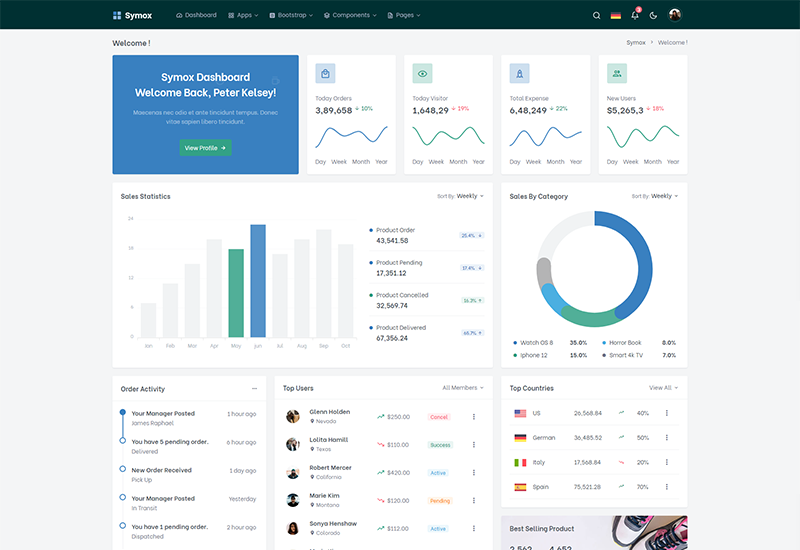Screen dimensions: 800x550
Task: Click the Today Orders shopping bag icon
Action: point(325,73)
